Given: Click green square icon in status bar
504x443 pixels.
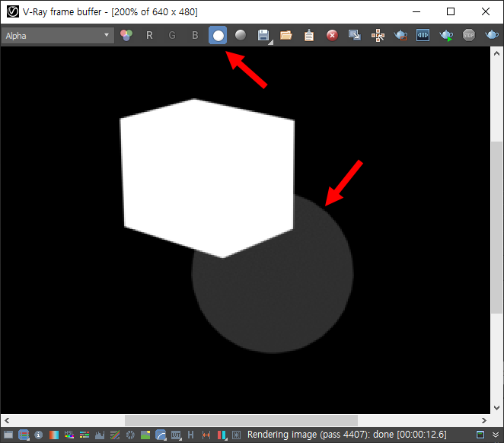Looking at the screenshot, I should [x=480, y=435].
